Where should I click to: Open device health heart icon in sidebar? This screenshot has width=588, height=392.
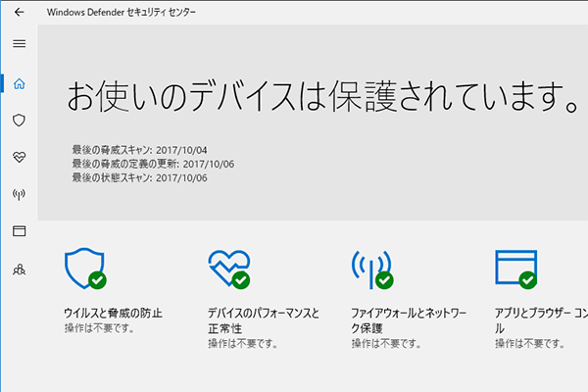pyautogui.click(x=20, y=157)
